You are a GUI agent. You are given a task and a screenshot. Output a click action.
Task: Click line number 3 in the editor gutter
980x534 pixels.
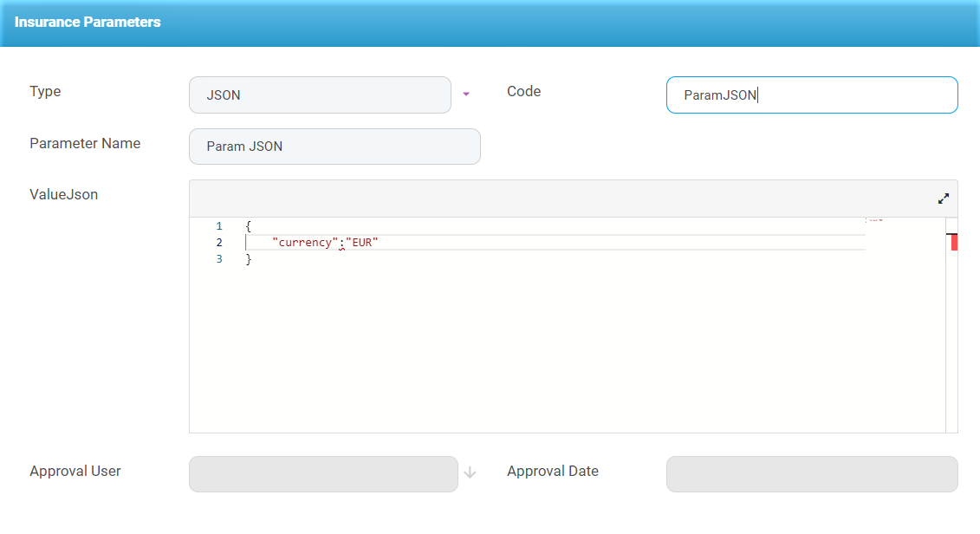click(x=219, y=259)
